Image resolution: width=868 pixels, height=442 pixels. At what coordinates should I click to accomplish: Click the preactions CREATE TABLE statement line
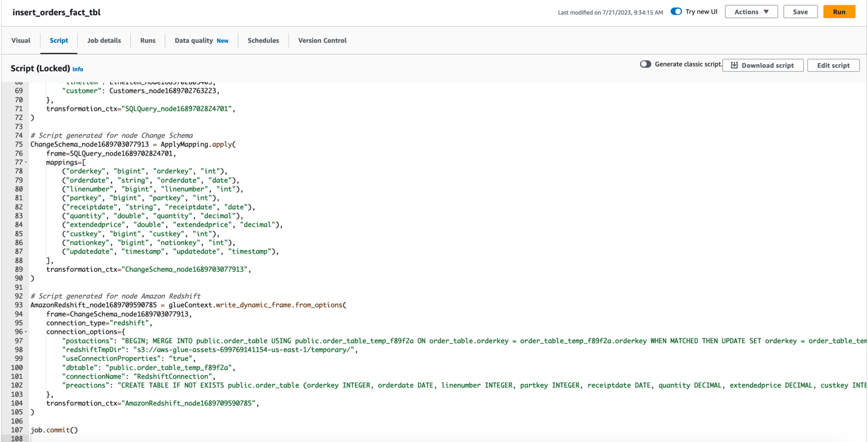(x=464, y=385)
